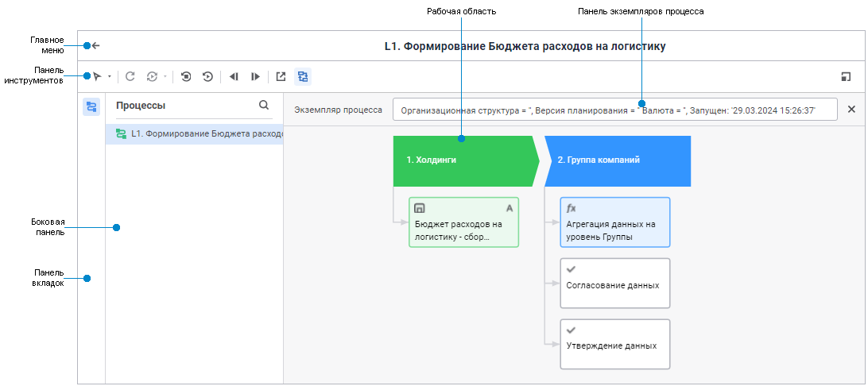Image resolution: width=868 pixels, height=386 pixels.
Task: Select step Агрегация данных на уровень Группы
Action: click(x=615, y=222)
